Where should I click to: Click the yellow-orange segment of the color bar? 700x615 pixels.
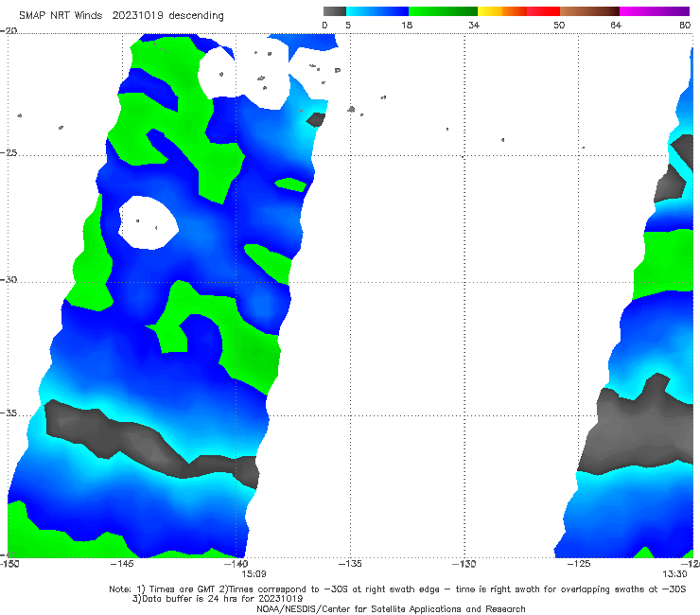[502, 11]
